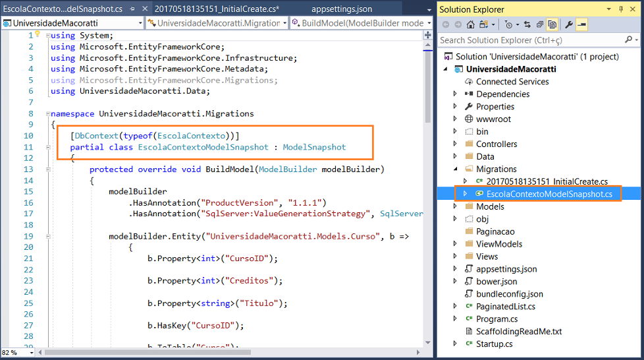Screen dimensions: 644x360
Task: Expand the wwwroot folder
Action: click(x=455, y=119)
